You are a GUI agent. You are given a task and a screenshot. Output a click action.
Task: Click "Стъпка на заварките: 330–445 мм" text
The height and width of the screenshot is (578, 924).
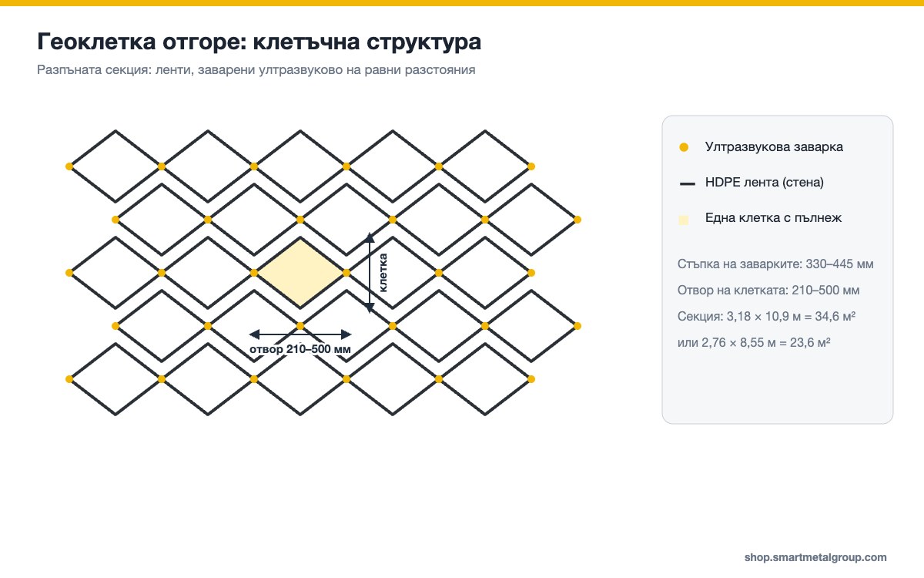(775, 264)
